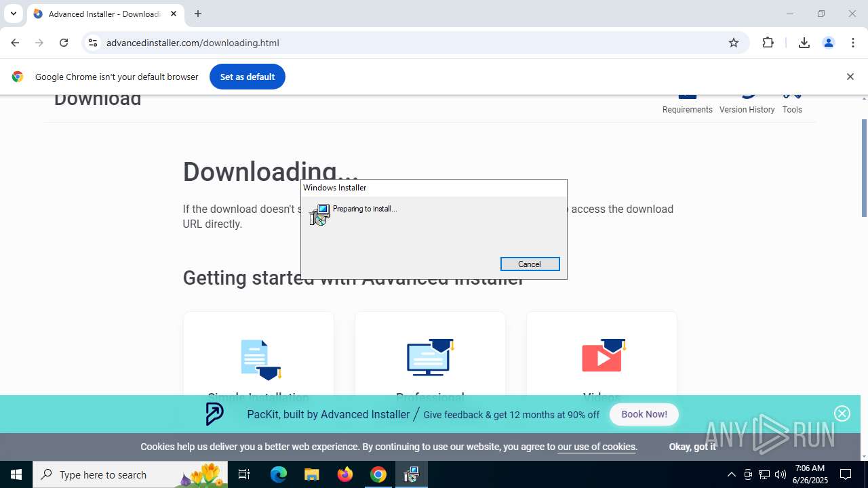The image size is (868, 488).
Task: Accept cookies with Okay, got it
Action: (x=692, y=447)
